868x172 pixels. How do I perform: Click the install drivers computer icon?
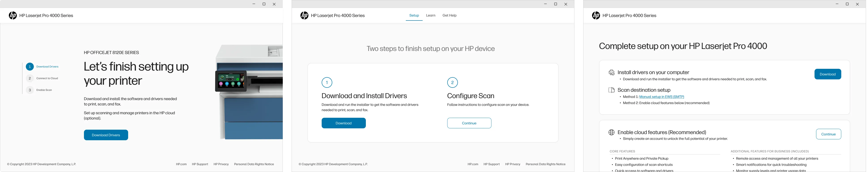[x=612, y=72]
